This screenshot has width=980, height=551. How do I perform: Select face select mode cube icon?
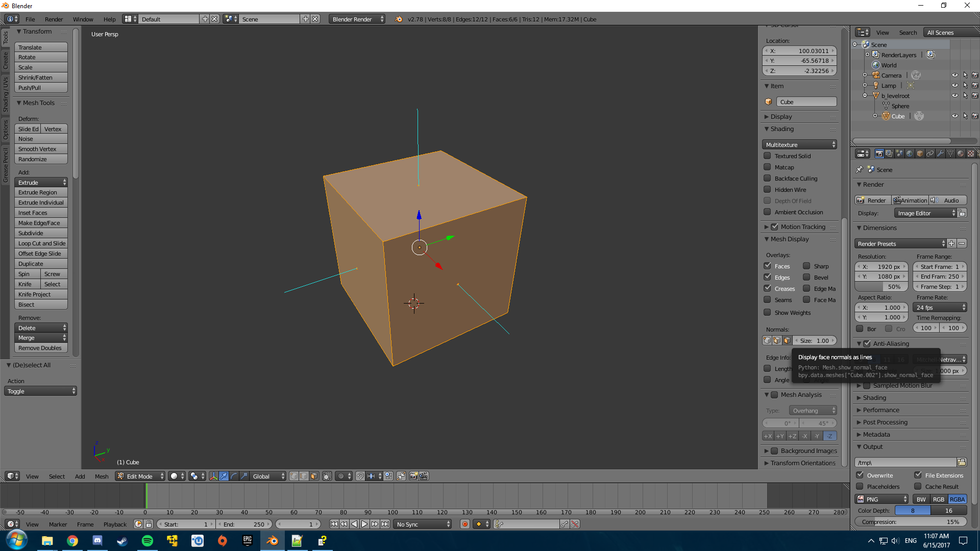coord(314,476)
